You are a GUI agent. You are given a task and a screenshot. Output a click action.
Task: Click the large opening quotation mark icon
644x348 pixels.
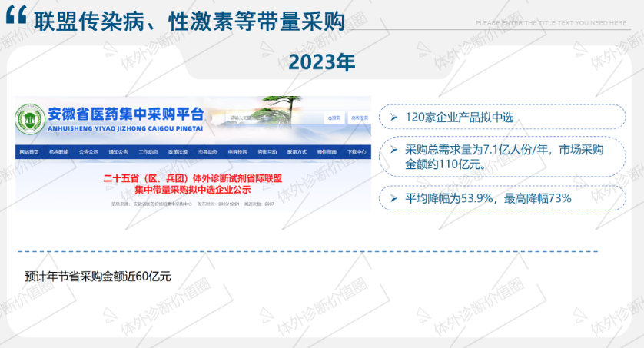pyautogui.click(x=18, y=19)
